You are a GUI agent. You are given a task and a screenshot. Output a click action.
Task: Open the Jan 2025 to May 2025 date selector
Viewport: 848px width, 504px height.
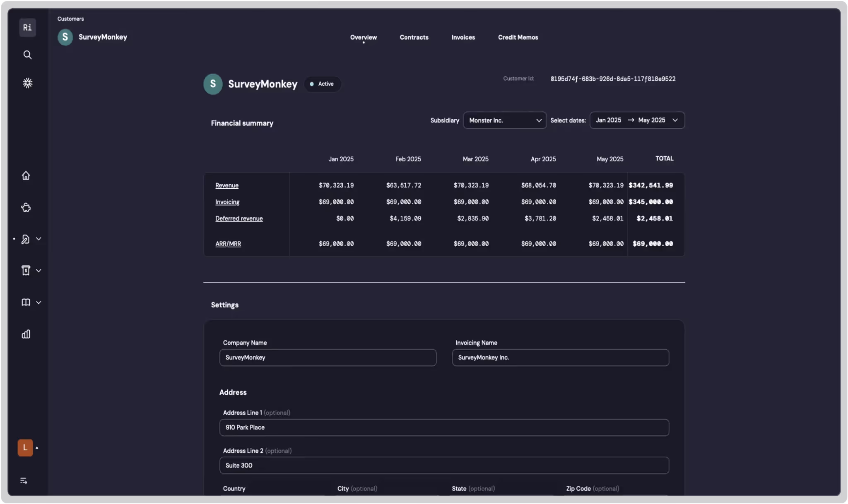pyautogui.click(x=637, y=120)
